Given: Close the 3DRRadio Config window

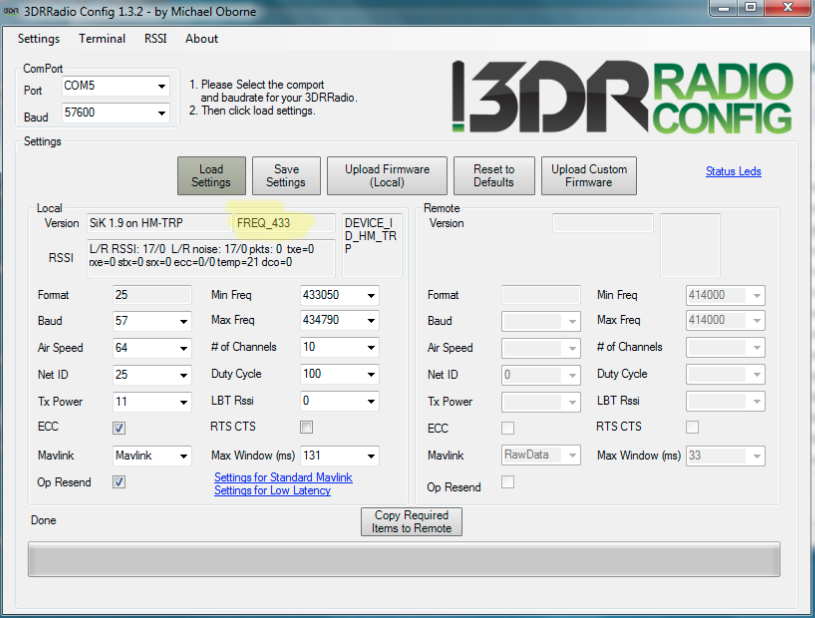Looking at the screenshot, I should 788,8.
